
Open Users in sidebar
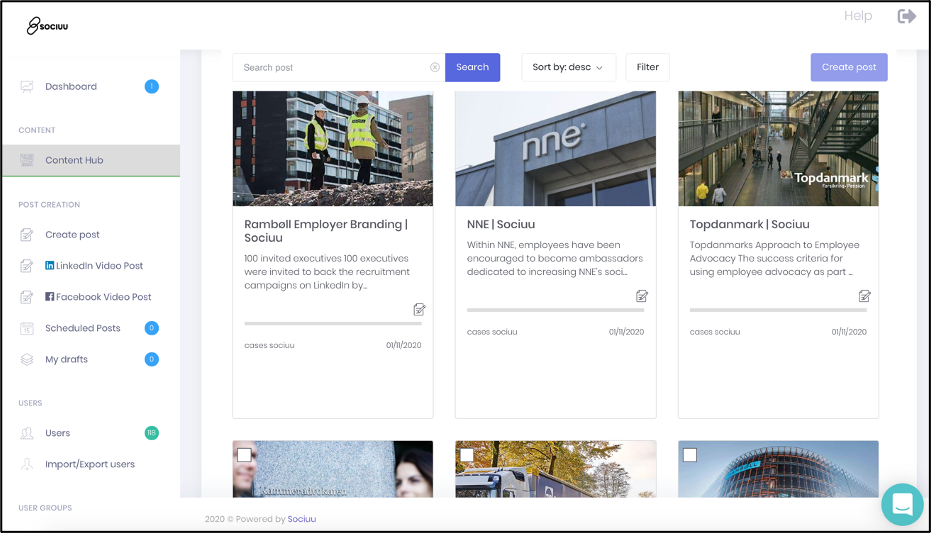[58, 433]
